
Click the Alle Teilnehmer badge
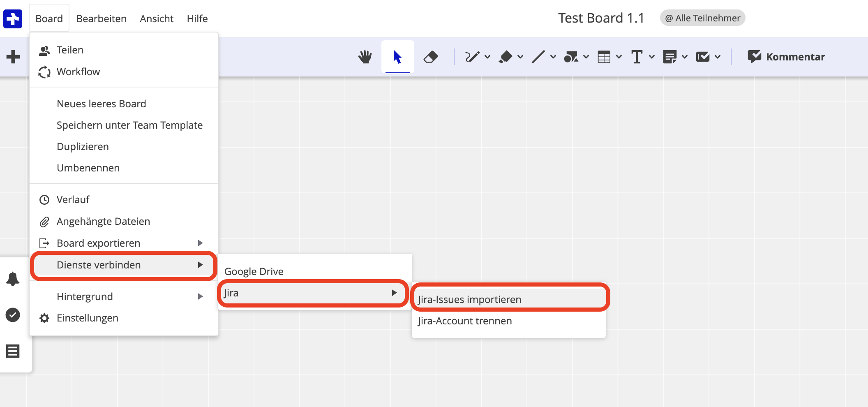click(x=702, y=18)
